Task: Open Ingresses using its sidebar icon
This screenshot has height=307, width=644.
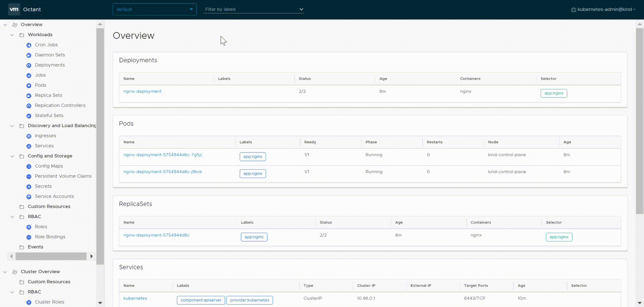Action: [29, 136]
